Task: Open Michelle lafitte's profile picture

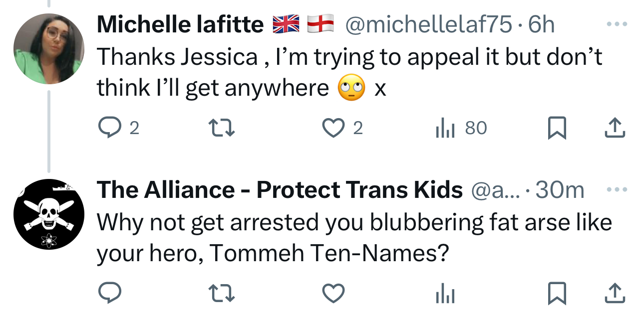Action: [x=48, y=49]
